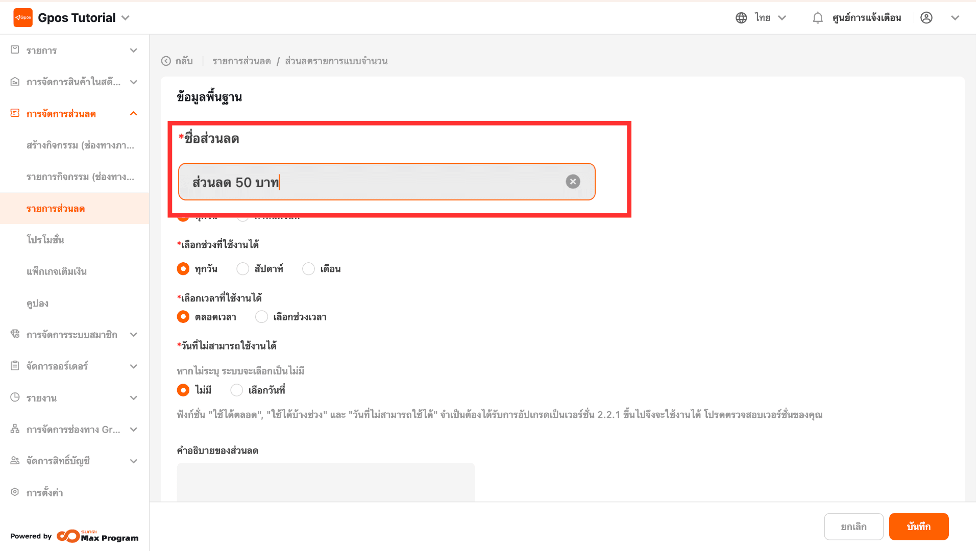Open notifications bell icon
The width and height of the screenshot is (980, 551).
point(818,18)
